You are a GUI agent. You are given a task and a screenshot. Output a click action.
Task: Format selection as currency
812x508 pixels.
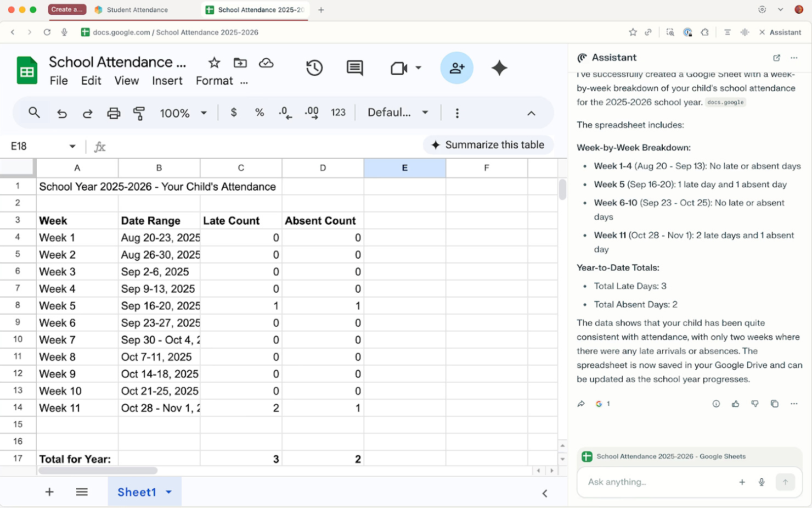point(234,113)
